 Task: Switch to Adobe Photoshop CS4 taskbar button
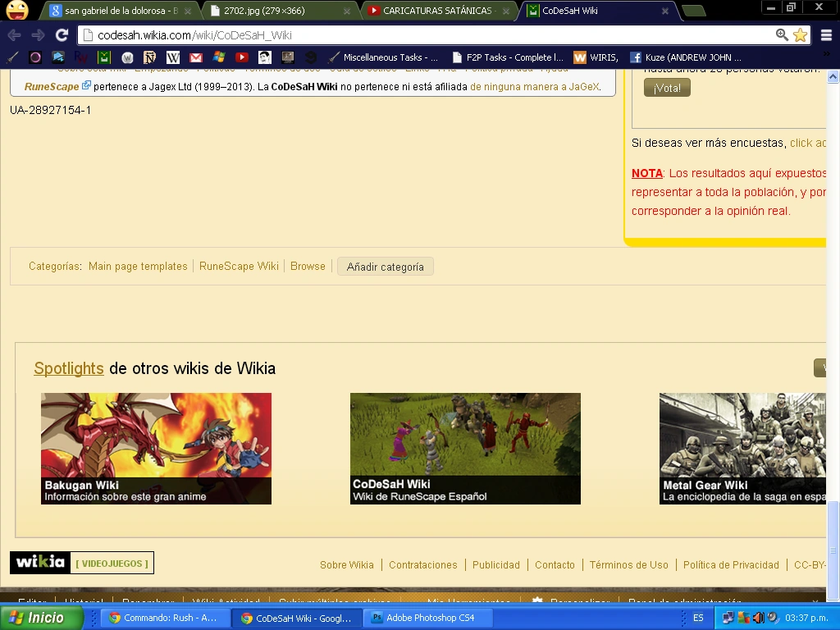click(x=428, y=618)
